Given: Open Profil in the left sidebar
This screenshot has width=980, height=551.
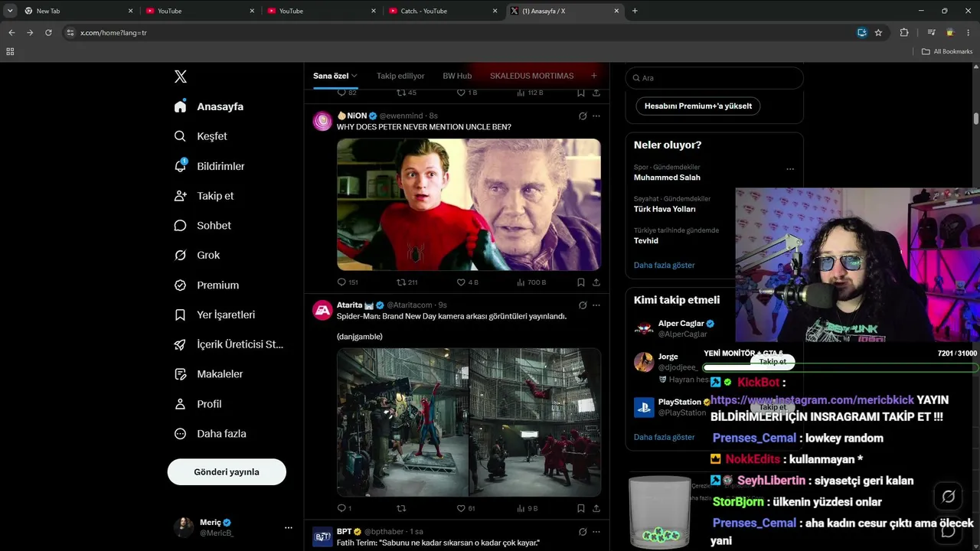Looking at the screenshot, I should click(x=198, y=404).
